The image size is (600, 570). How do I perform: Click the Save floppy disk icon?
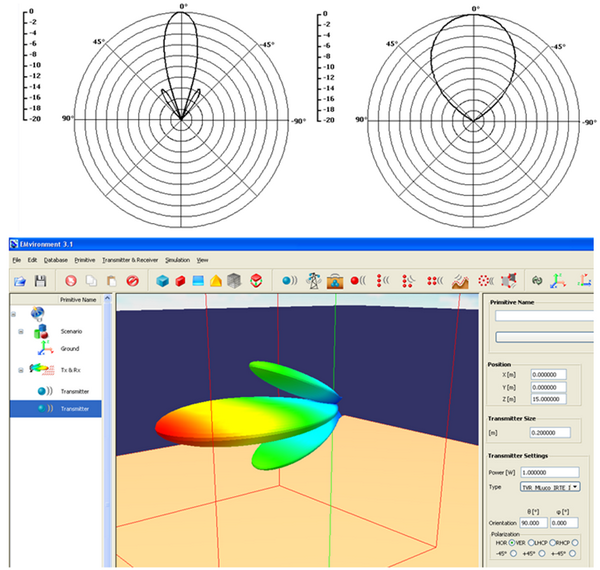tap(41, 282)
